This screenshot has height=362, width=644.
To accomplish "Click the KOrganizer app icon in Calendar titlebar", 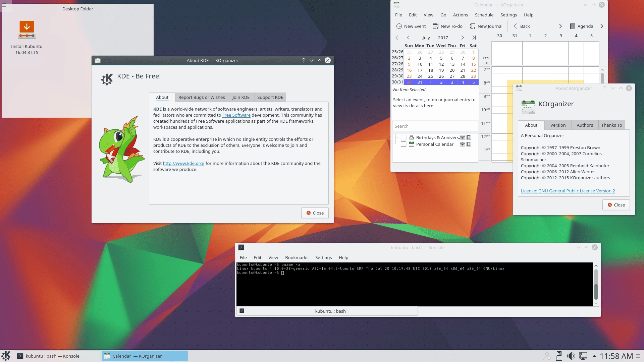I will click(396, 5).
